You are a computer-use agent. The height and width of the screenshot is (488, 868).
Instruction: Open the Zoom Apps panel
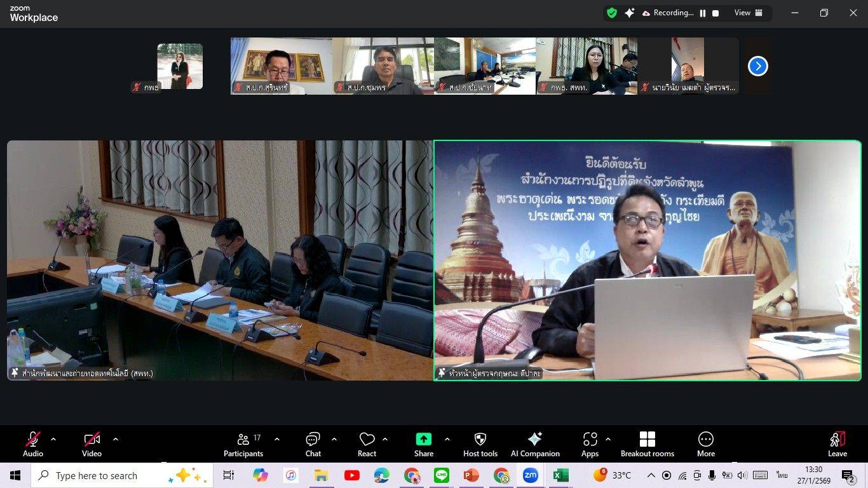pos(589,444)
